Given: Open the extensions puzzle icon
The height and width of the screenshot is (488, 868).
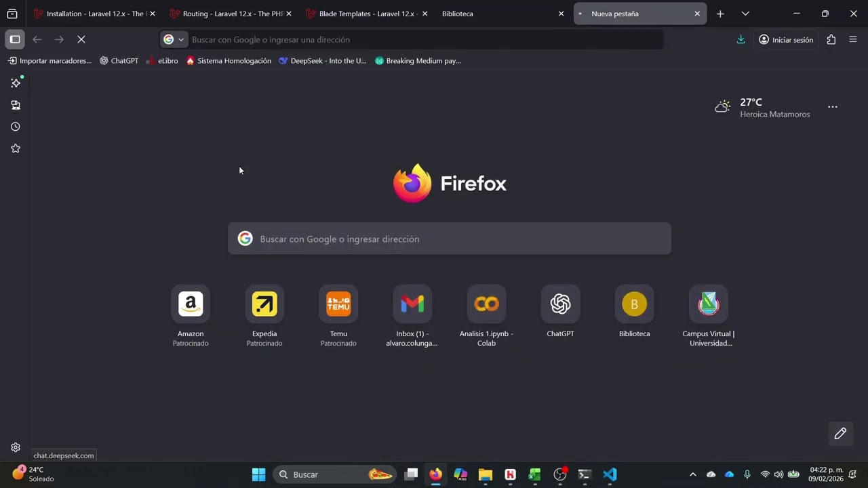Looking at the screenshot, I should pos(831,39).
